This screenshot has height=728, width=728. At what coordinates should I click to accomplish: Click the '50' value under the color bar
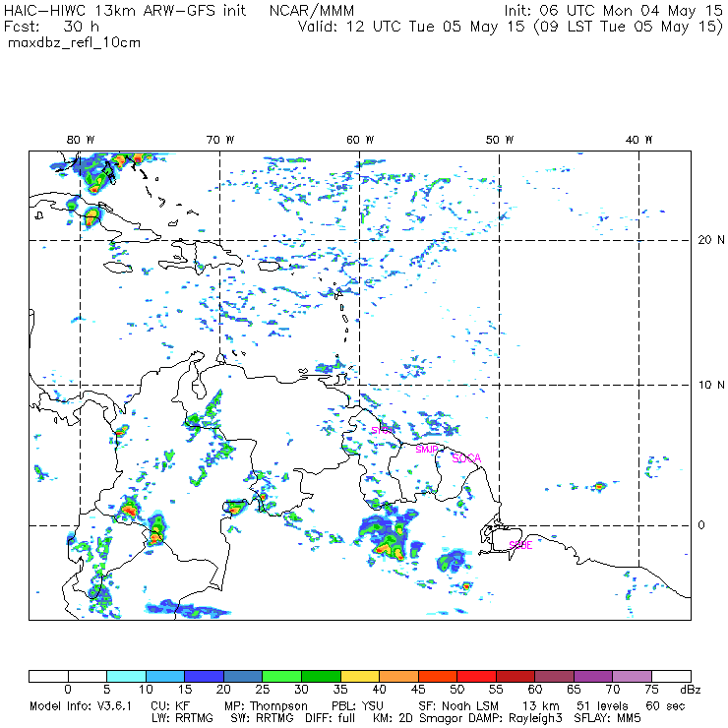point(456,690)
